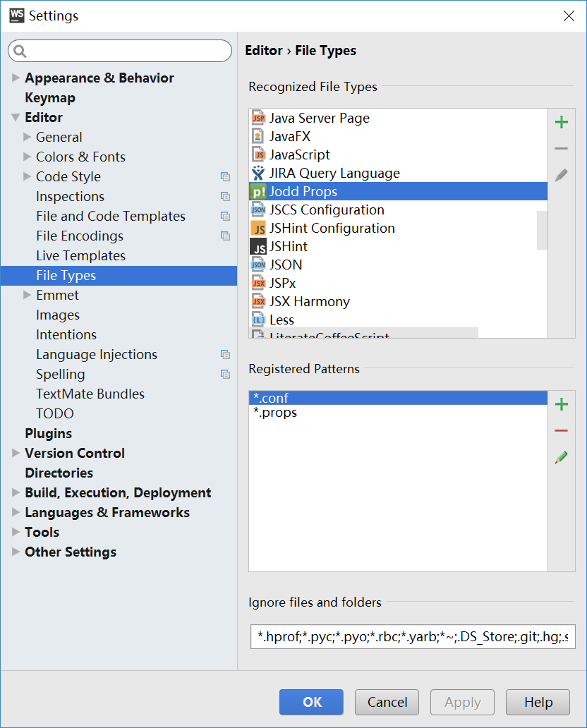Open Help for this dialog
Image resolution: width=587 pixels, height=728 pixels.
pyautogui.click(x=538, y=702)
